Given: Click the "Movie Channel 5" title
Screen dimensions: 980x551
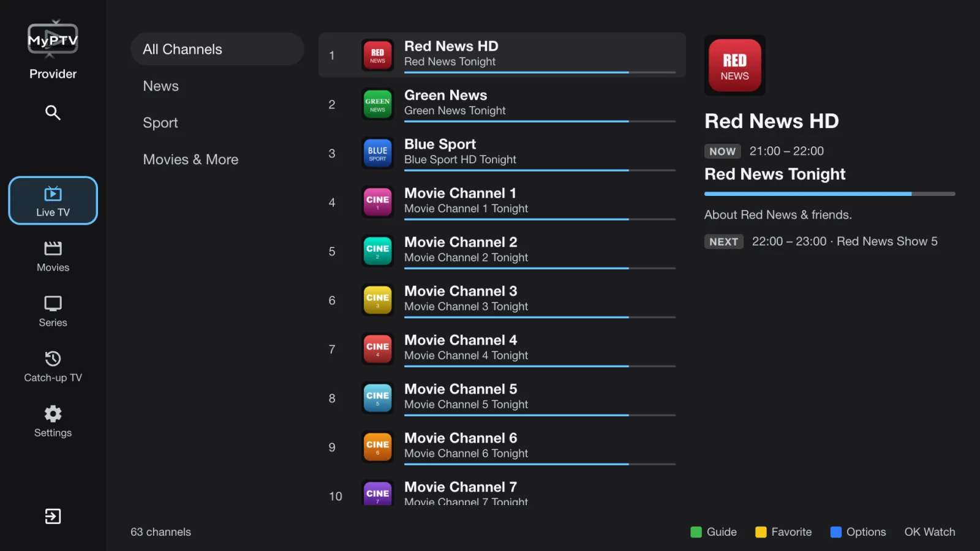Looking at the screenshot, I should (x=461, y=389).
